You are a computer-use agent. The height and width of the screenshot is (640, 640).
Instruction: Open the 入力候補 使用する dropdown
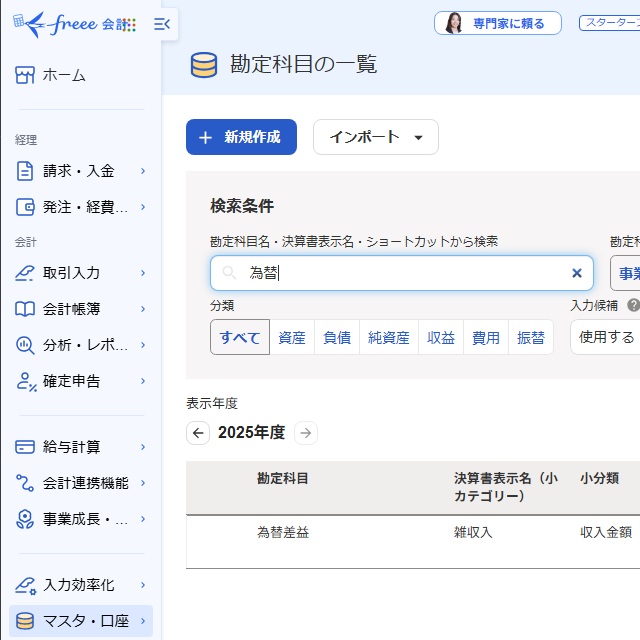[x=606, y=338]
